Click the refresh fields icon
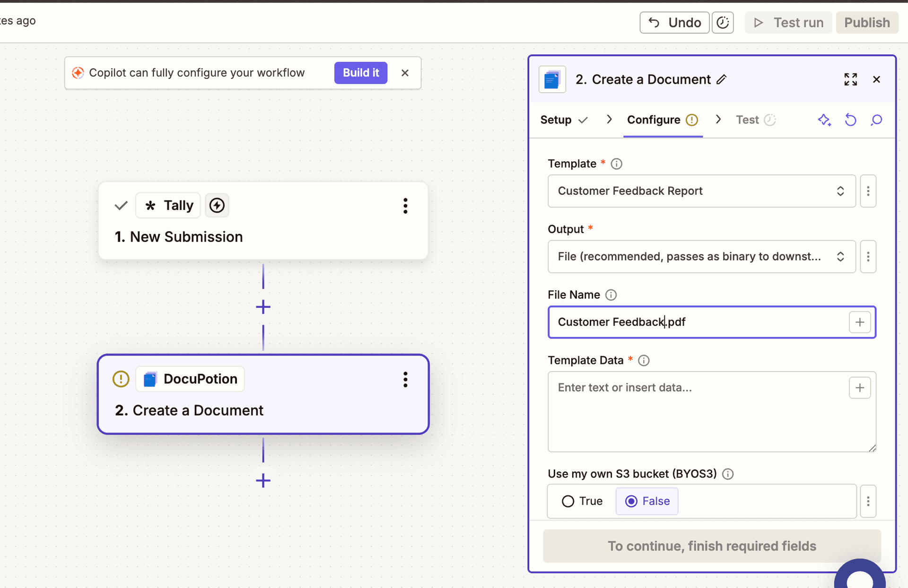Viewport: 908px width, 588px height. click(850, 120)
